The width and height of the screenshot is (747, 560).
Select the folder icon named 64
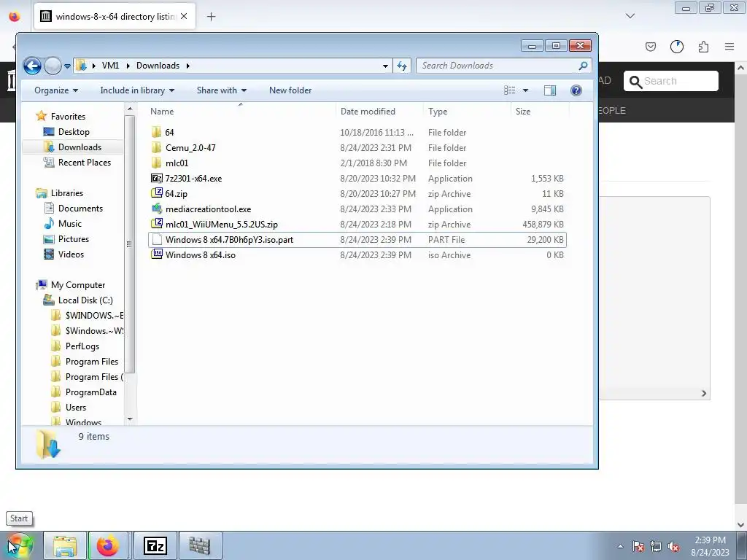[x=156, y=133]
